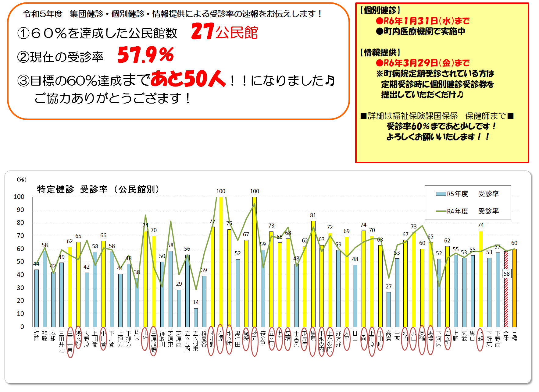Click the red date R6年3月29日(金)まで

tap(423, 63)
